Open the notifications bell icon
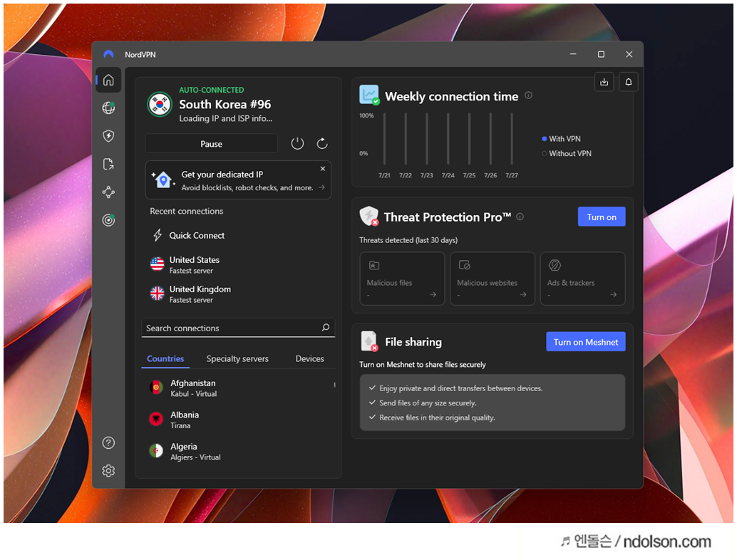737x560 pixels. tap(629, 82)
